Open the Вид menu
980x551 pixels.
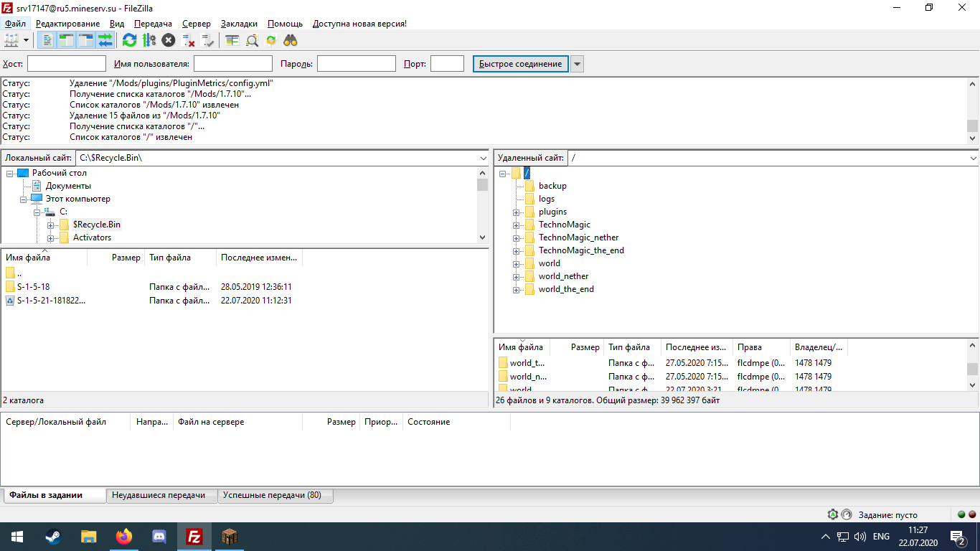pyautogui.click(x=117, y=24)
